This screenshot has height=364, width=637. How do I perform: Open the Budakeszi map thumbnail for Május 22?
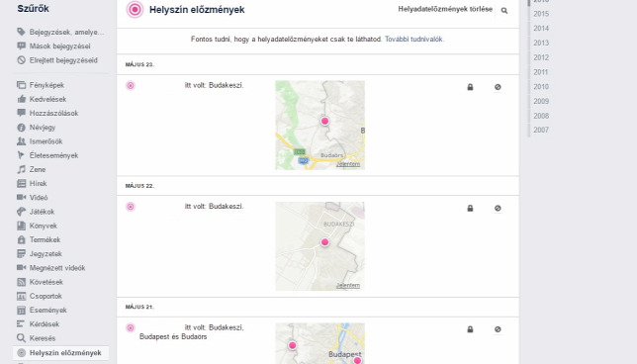click(x=320, y=246)
